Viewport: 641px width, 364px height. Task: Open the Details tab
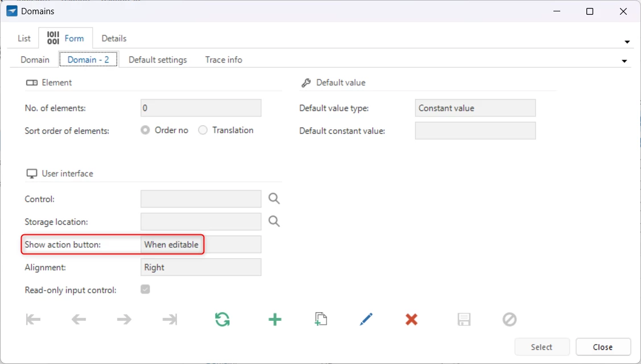point(114,39)
